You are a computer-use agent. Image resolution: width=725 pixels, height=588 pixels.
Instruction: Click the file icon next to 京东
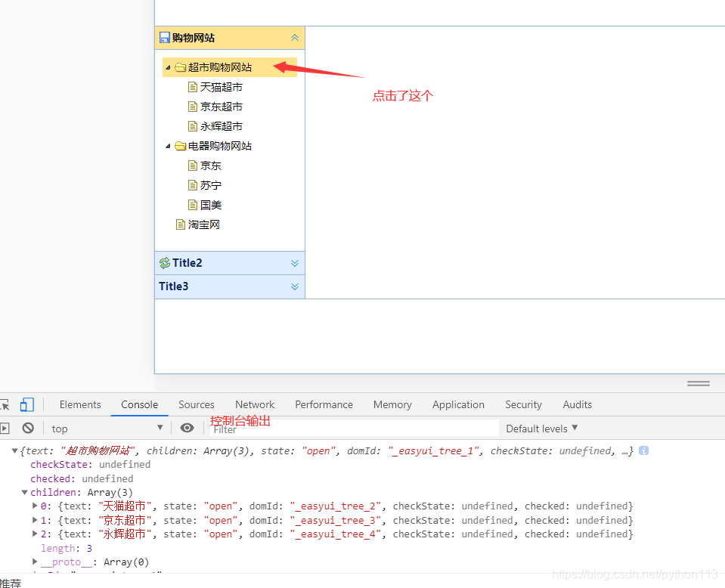(x=193, y=166)
